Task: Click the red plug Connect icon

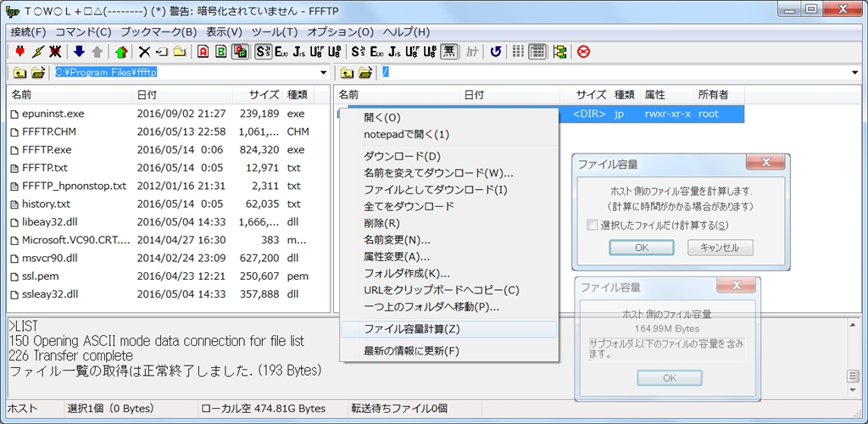Action: pos(20,52)
